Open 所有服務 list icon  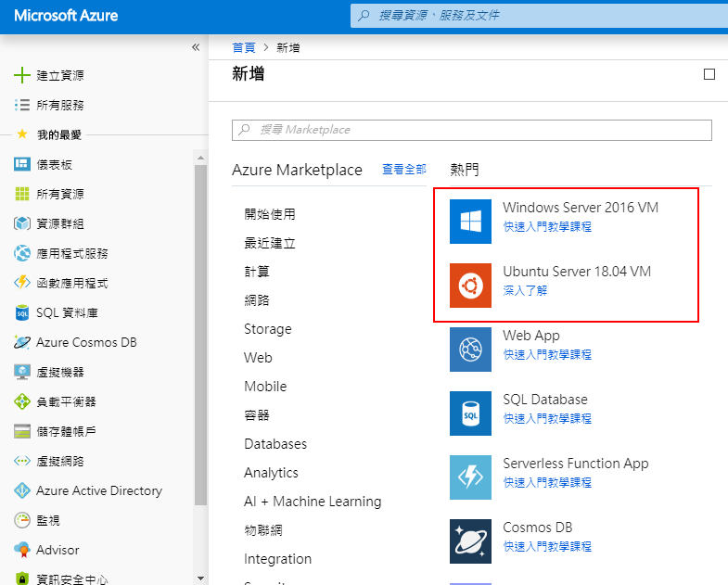pyautogui.click(x=22, y=105)
